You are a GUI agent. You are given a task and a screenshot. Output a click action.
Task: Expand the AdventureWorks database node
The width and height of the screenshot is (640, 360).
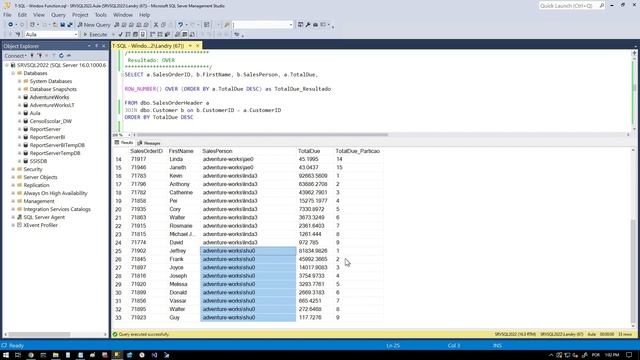point(20,97)
